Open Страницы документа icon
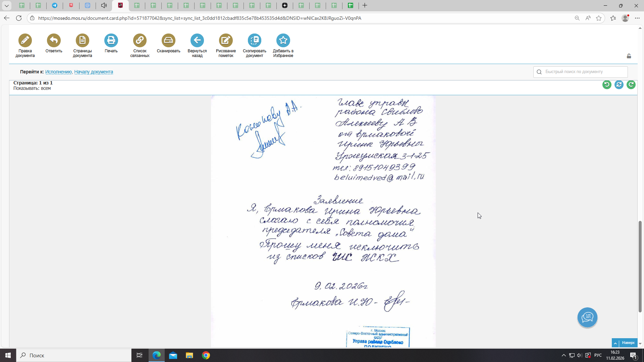Viewport: 644px width, 362px height. 83,41
